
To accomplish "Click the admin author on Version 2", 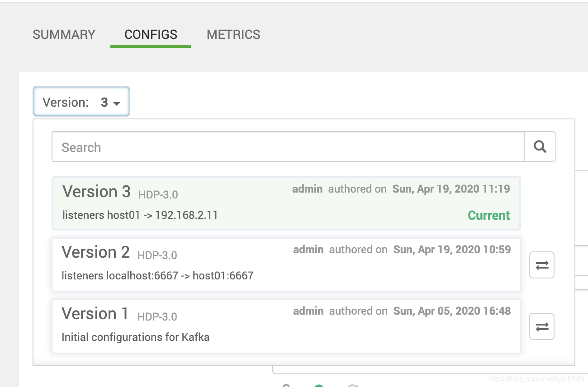I will (308, 250).
